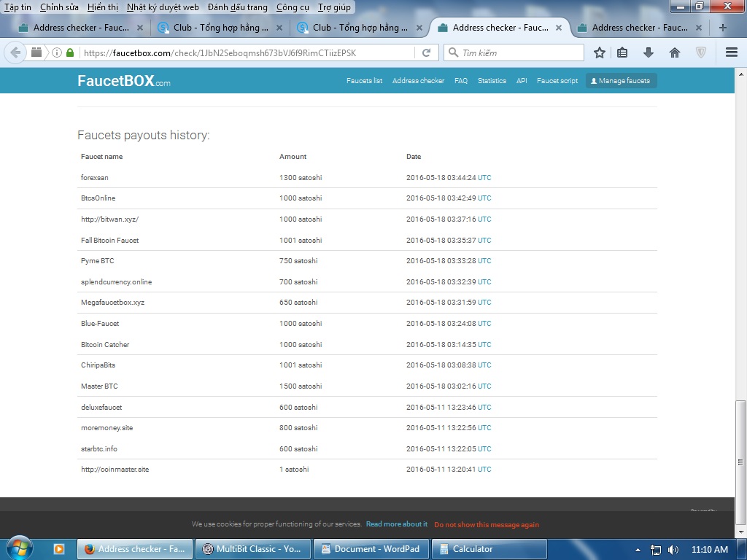Click the scrollbar down arrow

[x=740, y=532]
